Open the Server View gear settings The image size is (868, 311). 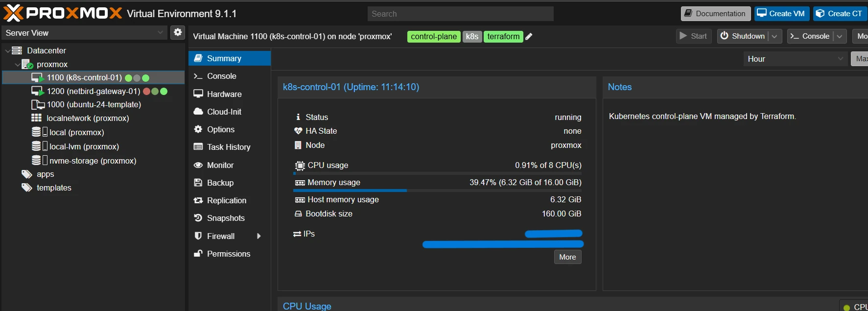click(178, 32)
